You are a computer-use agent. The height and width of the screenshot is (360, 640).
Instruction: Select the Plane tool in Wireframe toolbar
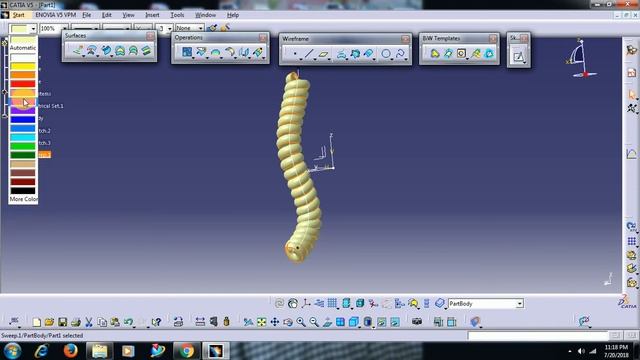[x=323, y=54]
